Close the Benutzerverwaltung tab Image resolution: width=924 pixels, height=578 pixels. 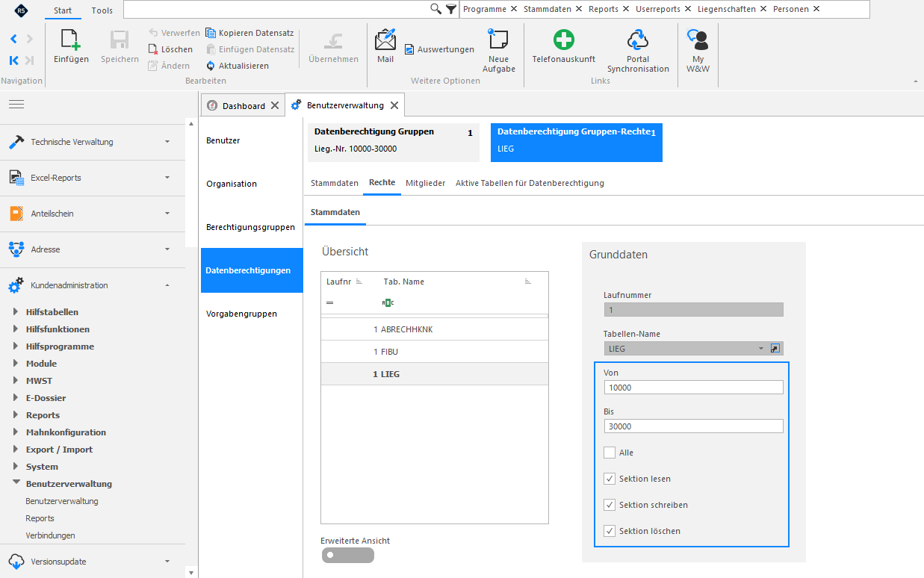click(394, 106)
